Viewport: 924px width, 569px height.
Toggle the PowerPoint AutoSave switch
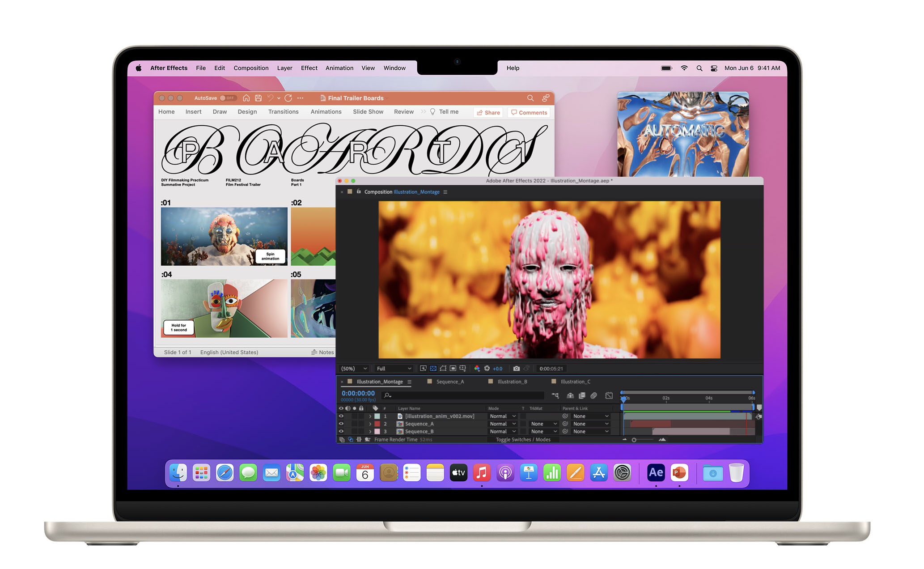pyautogui.click(x=228, y=98)
